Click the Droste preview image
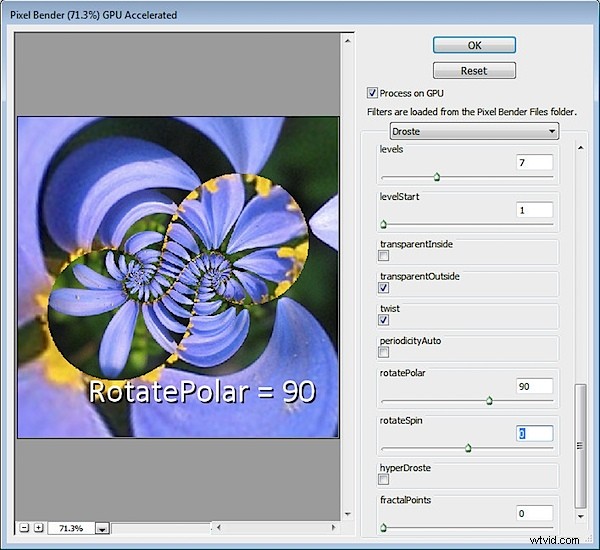This screenshot has height=550, width=600. tap(178, 277)
